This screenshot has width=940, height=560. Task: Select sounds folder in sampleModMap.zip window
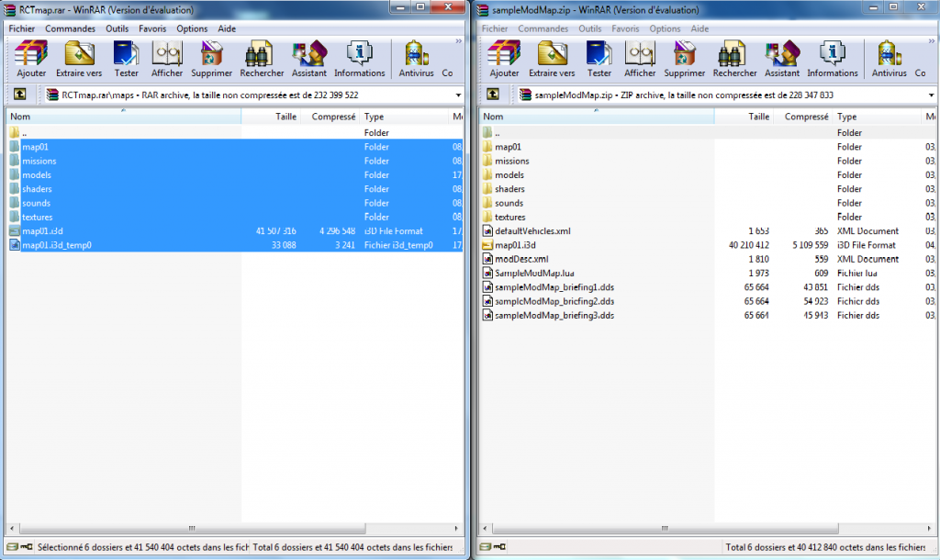pyautogui.click(x=509, y=203)
